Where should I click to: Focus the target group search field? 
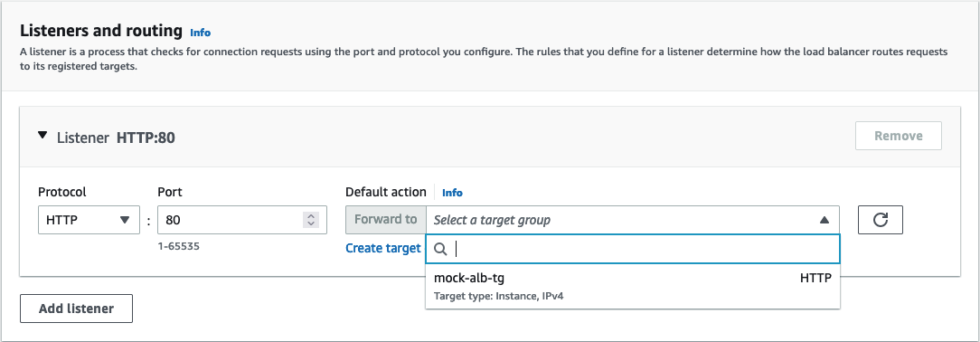[633, 249]
